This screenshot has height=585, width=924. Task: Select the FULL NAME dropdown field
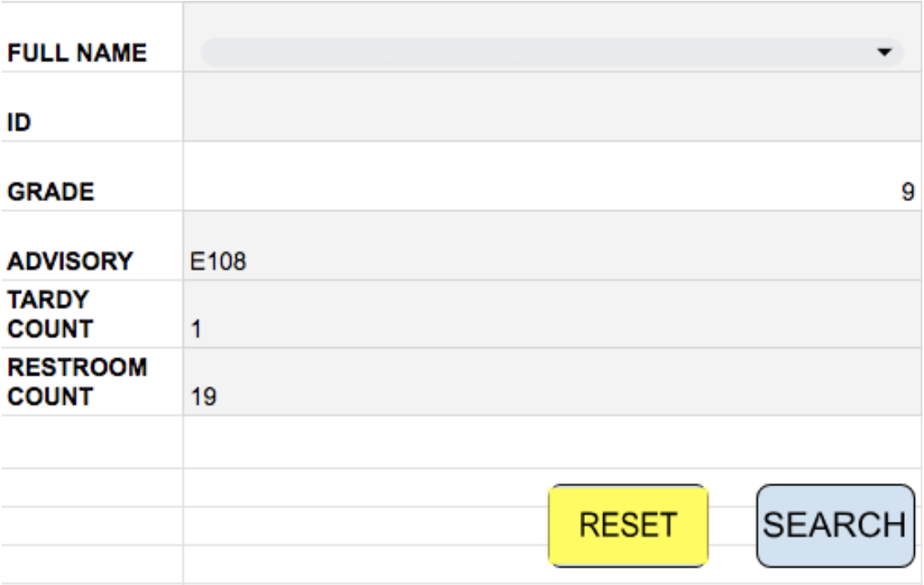pos(553,52)
